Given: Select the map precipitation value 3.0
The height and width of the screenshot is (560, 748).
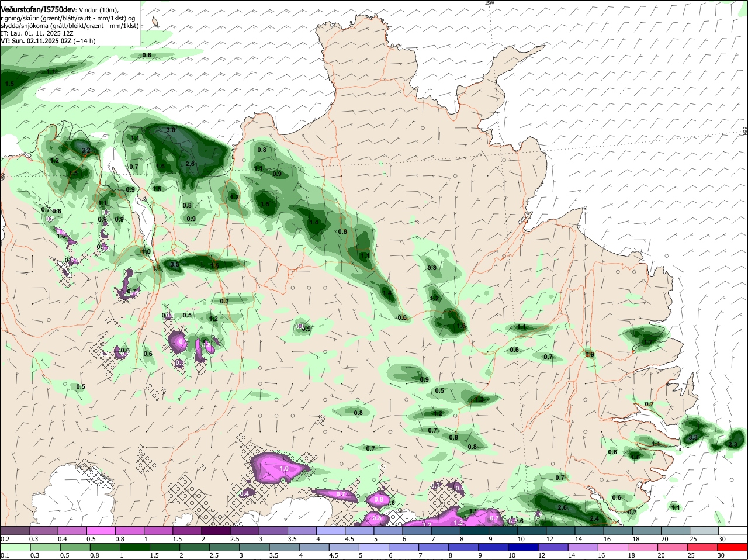Looking at the screenshot, I should pos(171,130).
